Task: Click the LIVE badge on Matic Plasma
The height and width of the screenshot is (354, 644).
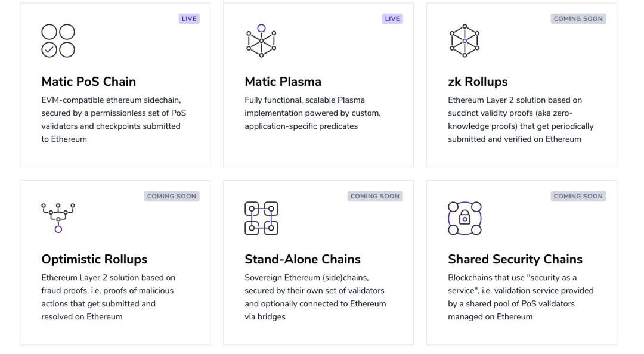Action: (392, 18)
